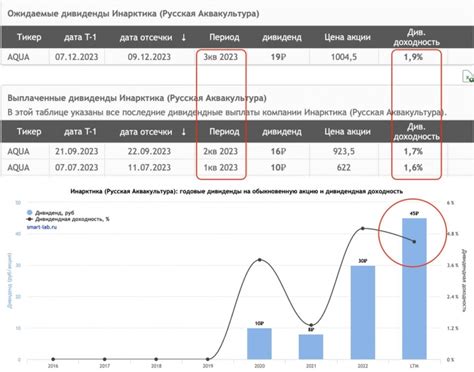Select the share price 622 cell
Screen dimensions: 474x372
[x=344, y=167]
